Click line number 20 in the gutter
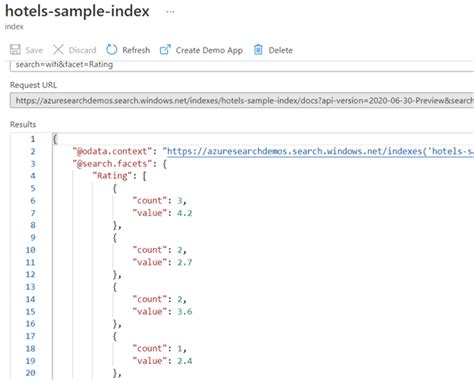The image size is (474, 380). click(x=30, y=373)
